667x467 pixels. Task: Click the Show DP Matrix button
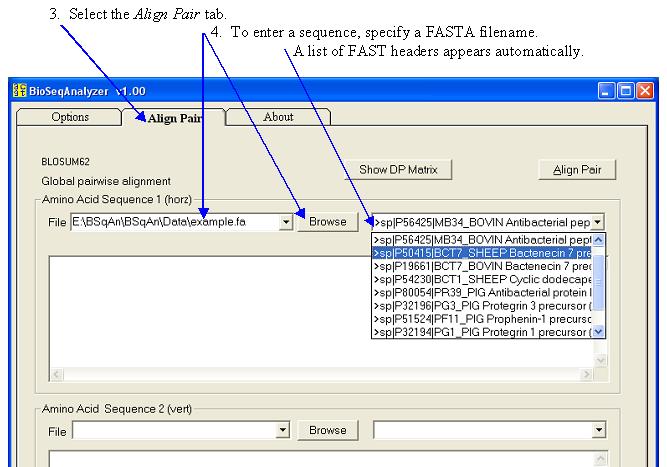pyautogui.click(x=398, y=170)
